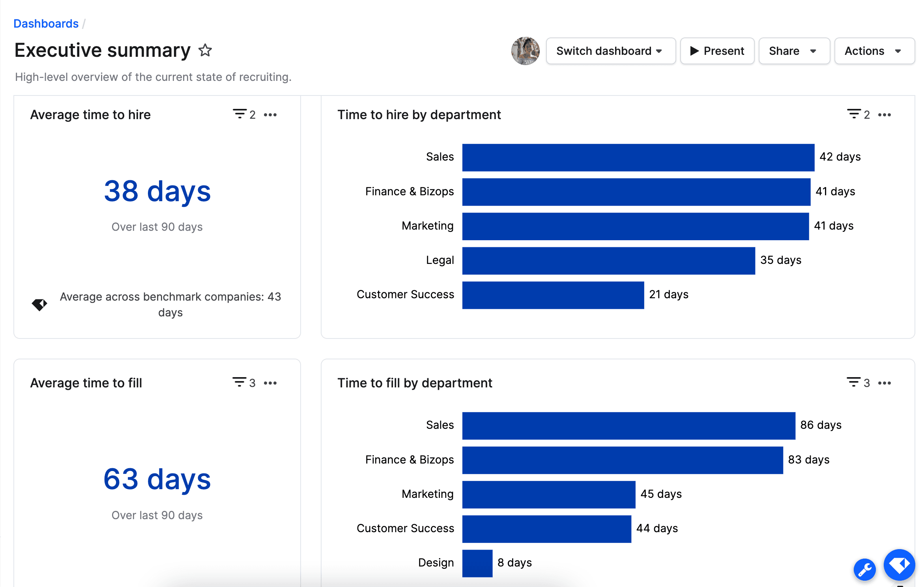The image size is (924, 587).
Task: Click the Sales bar in Time to hire chart
Action: pyautogui.click(x=638, y=157)
